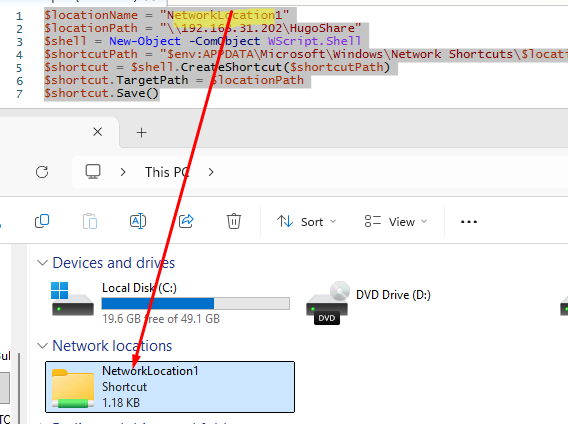Screen dimensions: 568x424
Task: Click the monitor icon in address bar
Action: click(x=93, y=171)
